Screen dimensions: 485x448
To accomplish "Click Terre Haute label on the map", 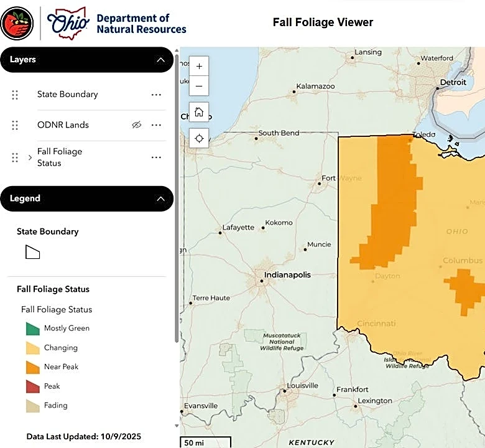I will click(211, 298).
